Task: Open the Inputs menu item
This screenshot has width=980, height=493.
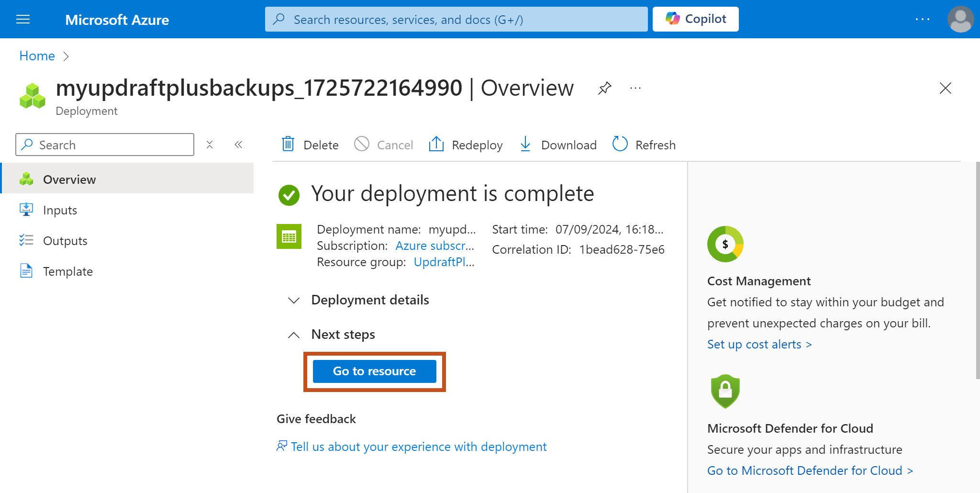Action: pyautogui.click(x=60, y=210)
